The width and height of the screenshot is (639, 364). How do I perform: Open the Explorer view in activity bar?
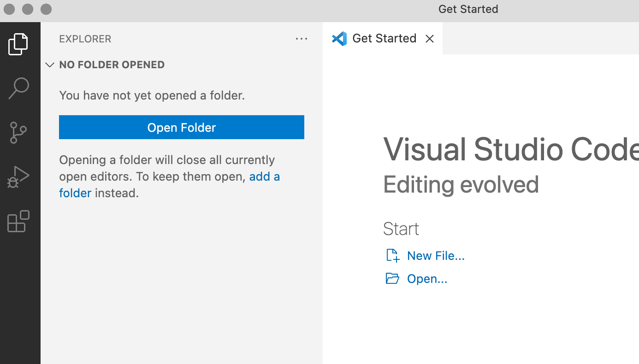click(x=18, y=44)
